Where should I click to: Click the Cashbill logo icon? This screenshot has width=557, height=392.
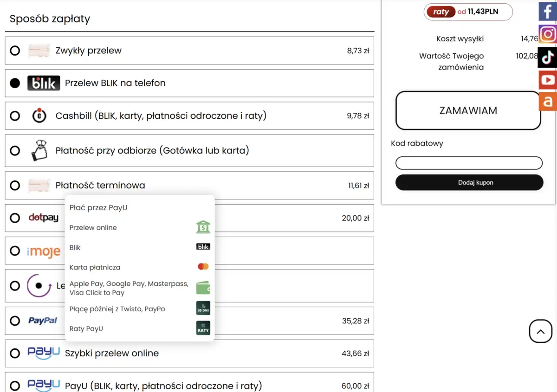pos(39,116)
